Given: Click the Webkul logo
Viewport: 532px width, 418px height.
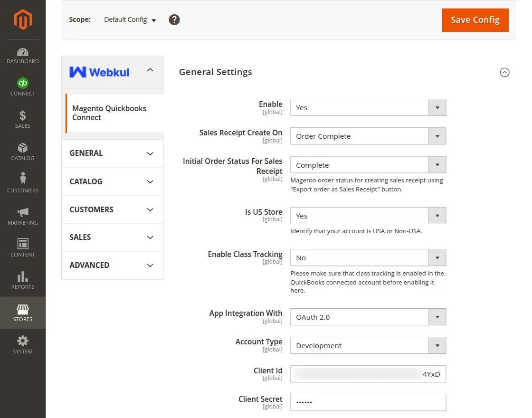Looking at the screenshot, I should (98, 72).
